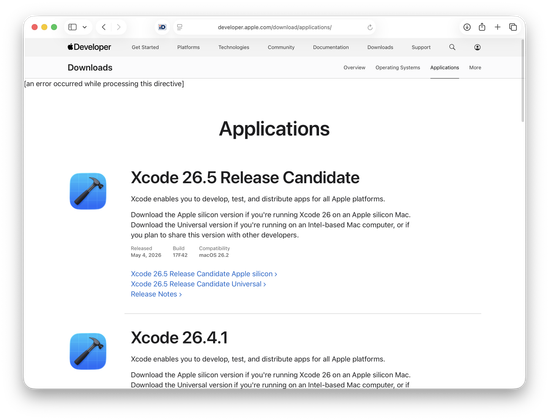The height and width of the screenshot is (420, 549).
Task: Open site search magnifier icon
Action: (x=452, y=47)
